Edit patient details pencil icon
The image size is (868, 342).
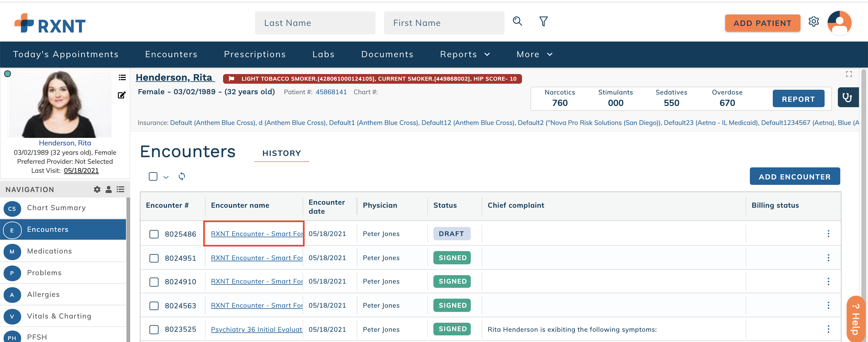coord(122,95)
